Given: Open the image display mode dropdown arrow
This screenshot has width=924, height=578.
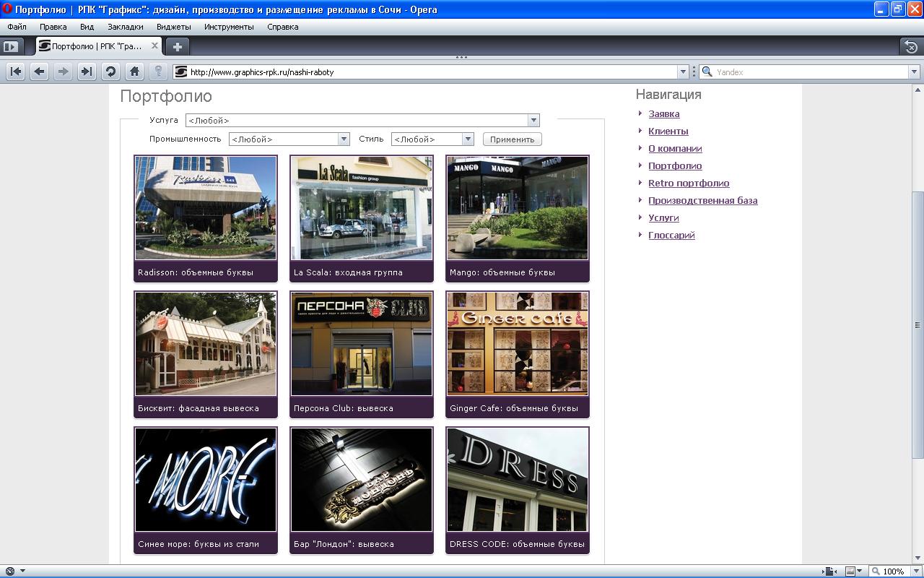Looking at the screenshot, I should pos(860,571).
